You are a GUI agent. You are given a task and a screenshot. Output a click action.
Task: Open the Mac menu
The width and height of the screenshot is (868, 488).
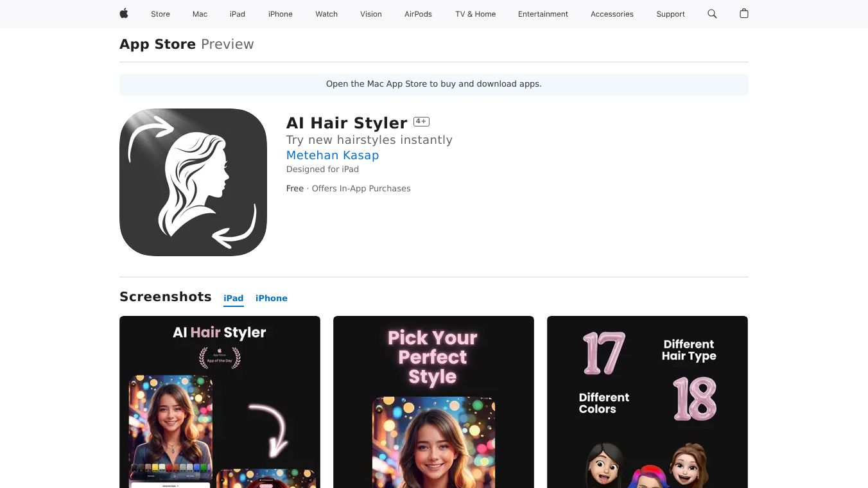click(x=200, y=14)
